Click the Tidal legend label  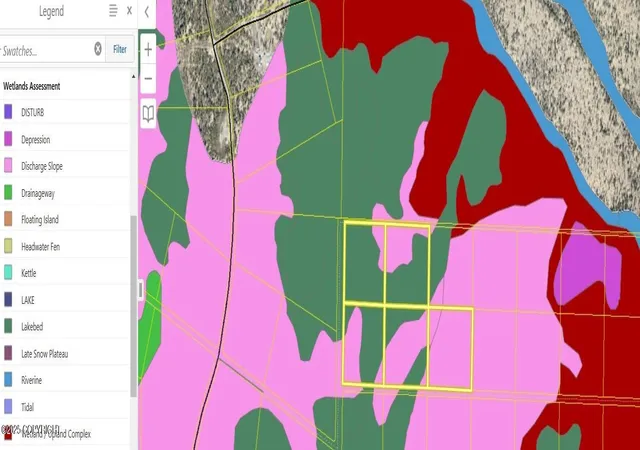tap(27, 407)
